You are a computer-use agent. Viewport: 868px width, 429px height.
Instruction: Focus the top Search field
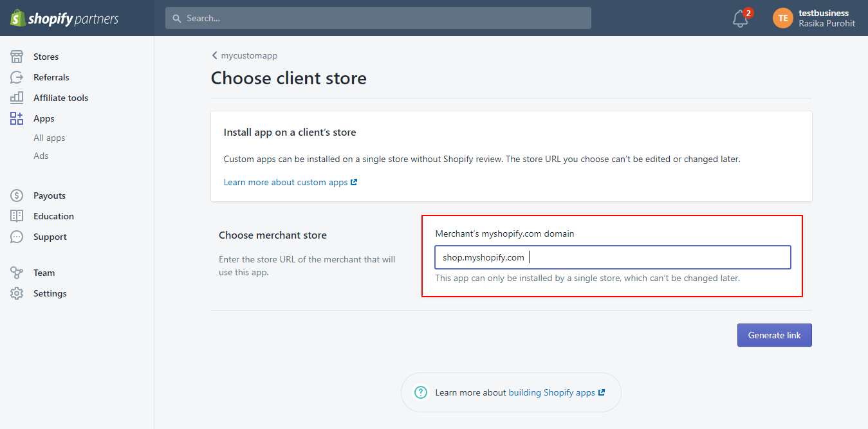(x=378, y=18)
